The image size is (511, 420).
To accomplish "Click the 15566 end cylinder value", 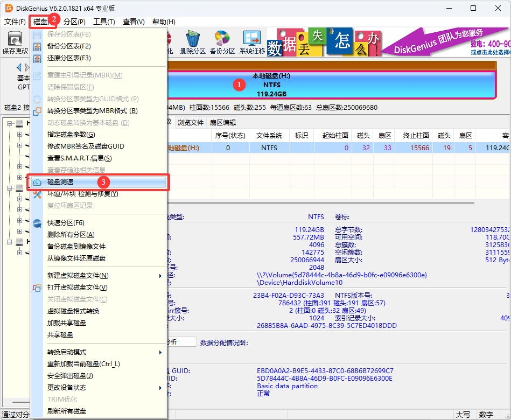I will coord(419,148).
